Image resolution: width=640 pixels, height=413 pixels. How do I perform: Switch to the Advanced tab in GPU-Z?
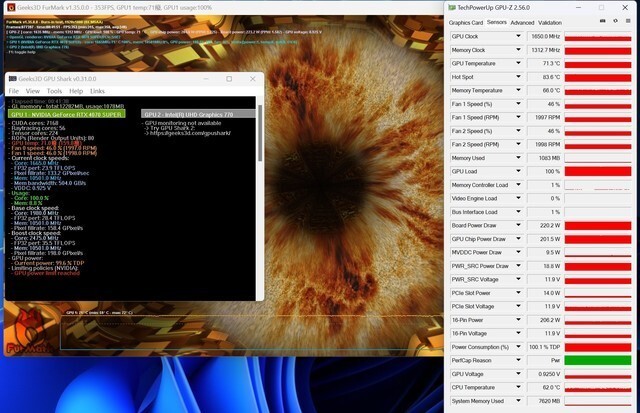coord(522,22)
